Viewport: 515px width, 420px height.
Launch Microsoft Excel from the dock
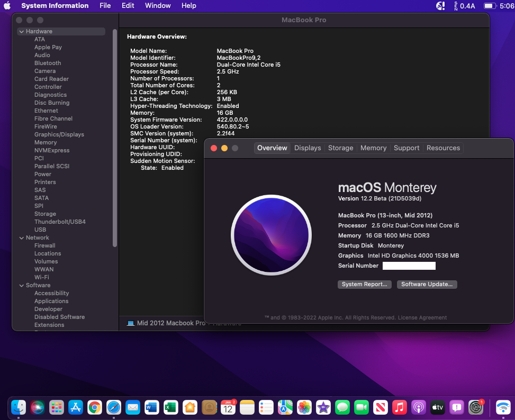coord(170,407)
